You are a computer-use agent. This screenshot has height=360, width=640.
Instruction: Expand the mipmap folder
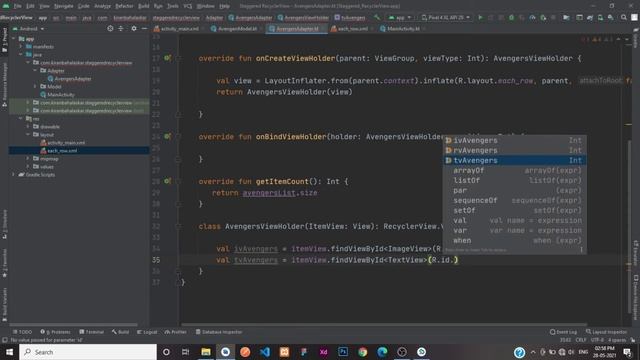coord(28,159)
